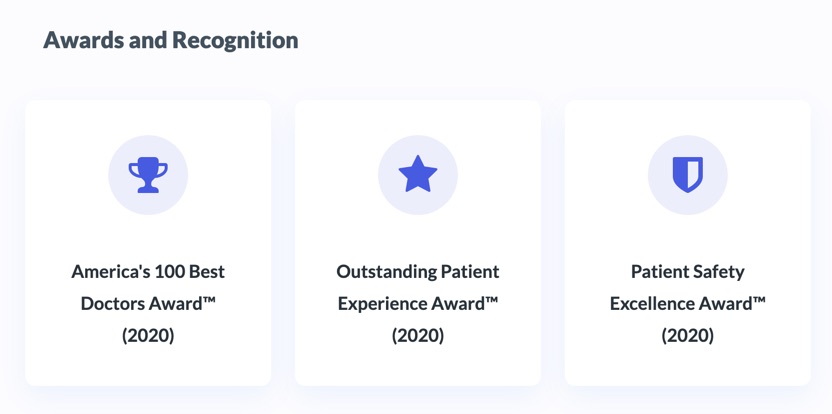Click the star icon
Viewport: 832px width, 414px height.
click(418, 174)
